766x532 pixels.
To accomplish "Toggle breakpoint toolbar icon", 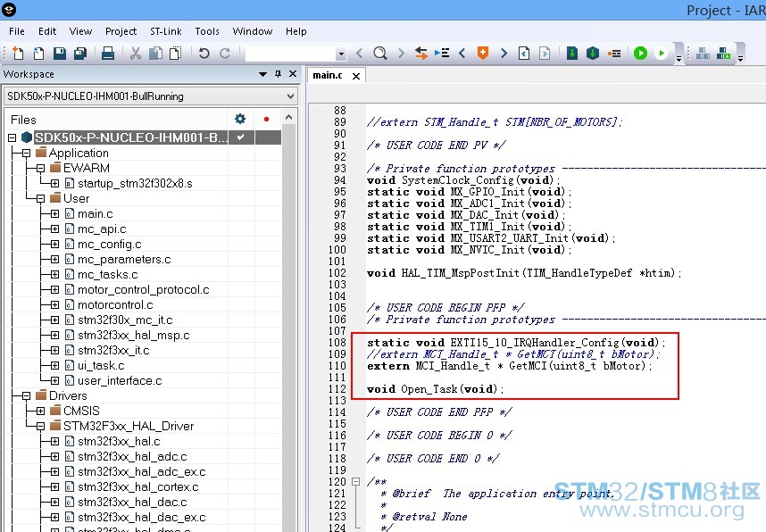I will (614, 54).
